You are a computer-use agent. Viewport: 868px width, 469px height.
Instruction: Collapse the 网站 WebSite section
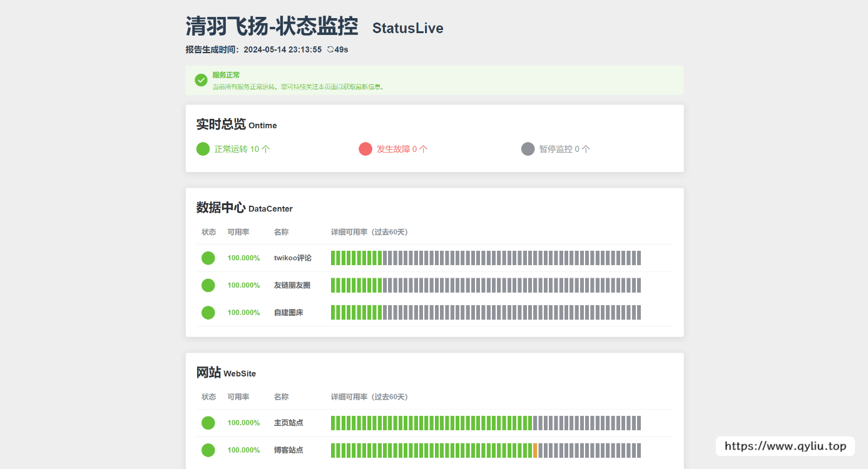coord(225,373)
